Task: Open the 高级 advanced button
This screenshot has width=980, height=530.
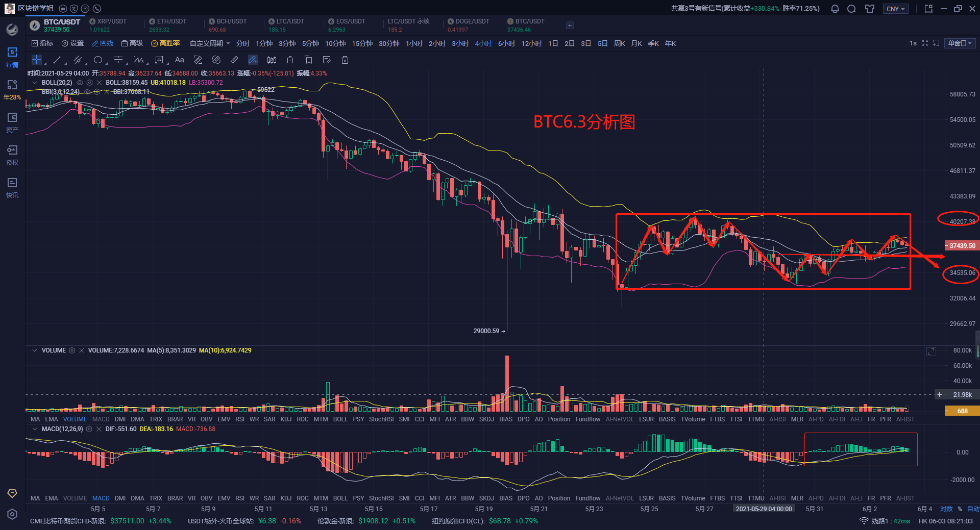Action: click(132, 43)
